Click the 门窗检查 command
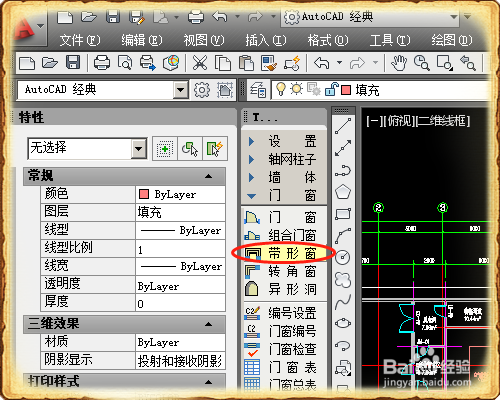 (x=283, y=349)
